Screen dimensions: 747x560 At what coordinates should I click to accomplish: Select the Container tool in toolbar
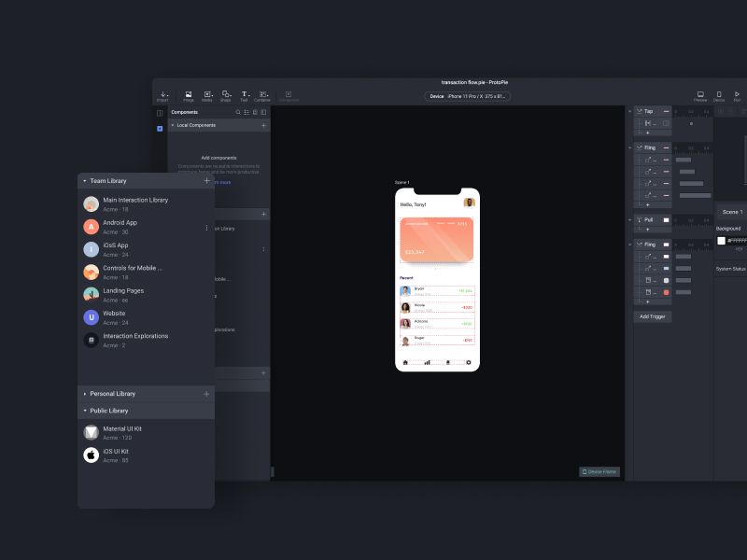tap(262, 96)
